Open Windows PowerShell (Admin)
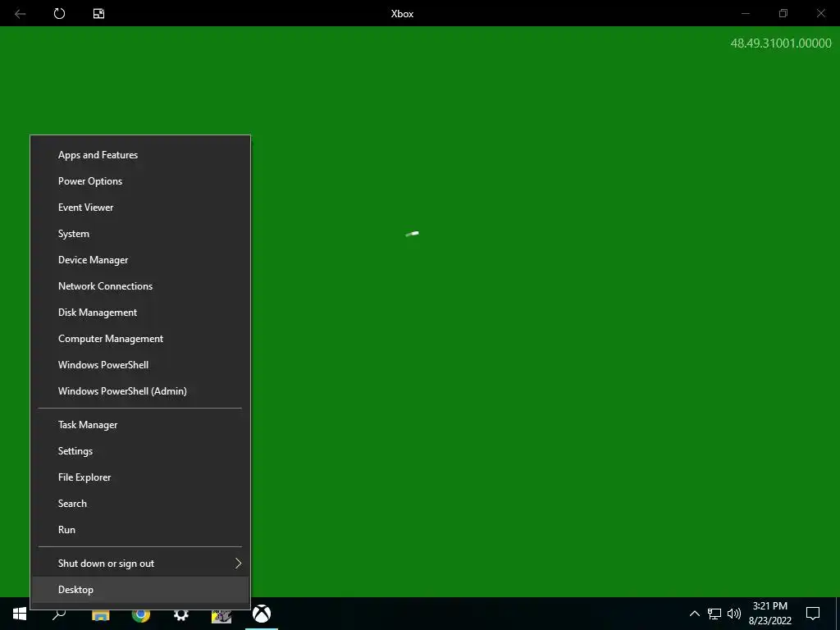 (140, 391)
